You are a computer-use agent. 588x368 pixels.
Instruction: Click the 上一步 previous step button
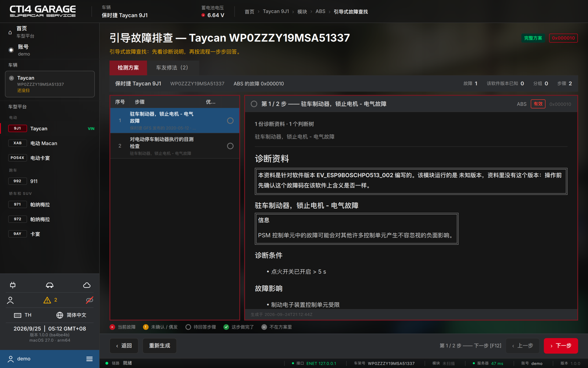[522, 346]
